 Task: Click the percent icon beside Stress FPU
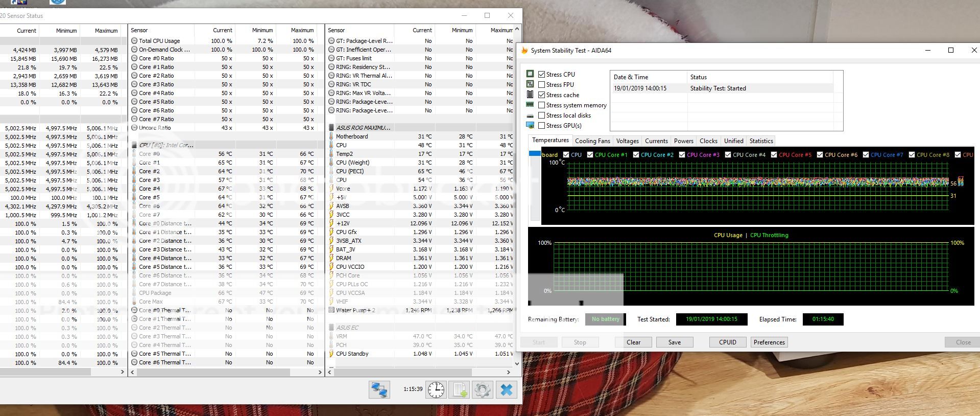[530, 84]
